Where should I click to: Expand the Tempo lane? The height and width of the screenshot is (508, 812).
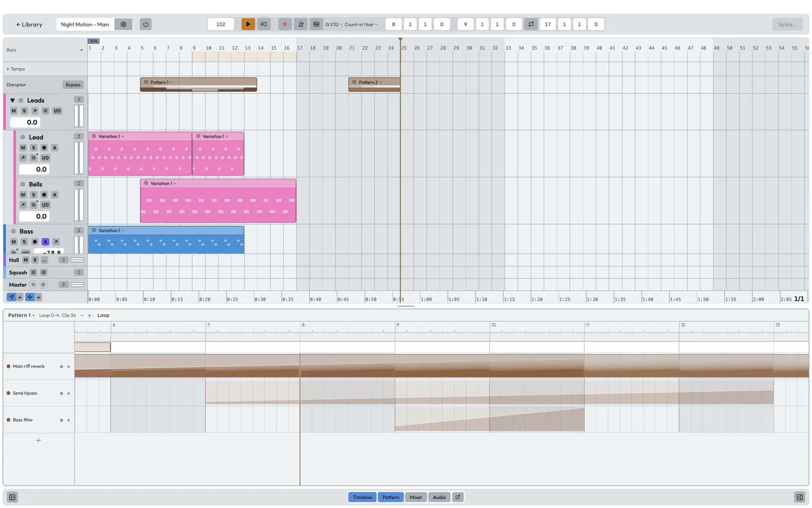pos(8,69)
